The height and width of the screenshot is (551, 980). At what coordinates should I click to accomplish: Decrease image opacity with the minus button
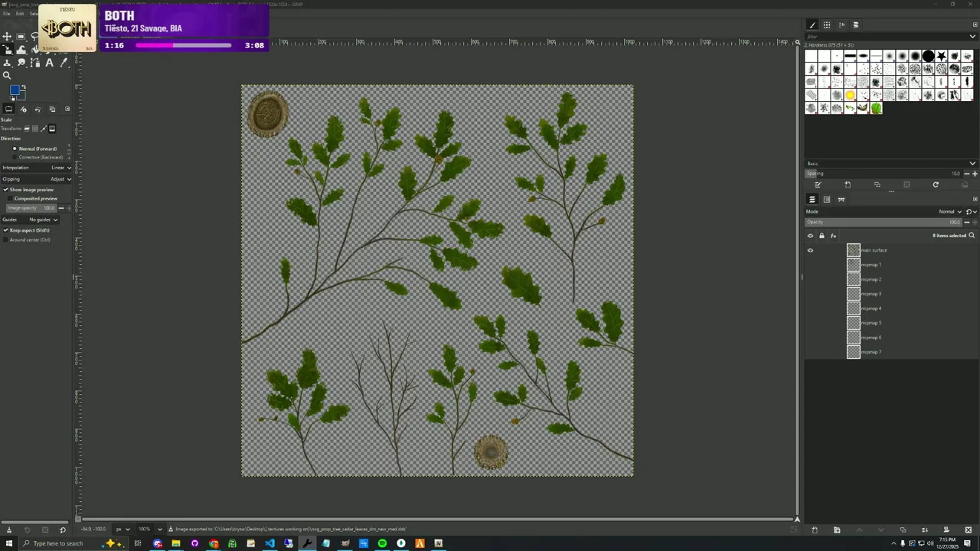click(x=61, y=208)
